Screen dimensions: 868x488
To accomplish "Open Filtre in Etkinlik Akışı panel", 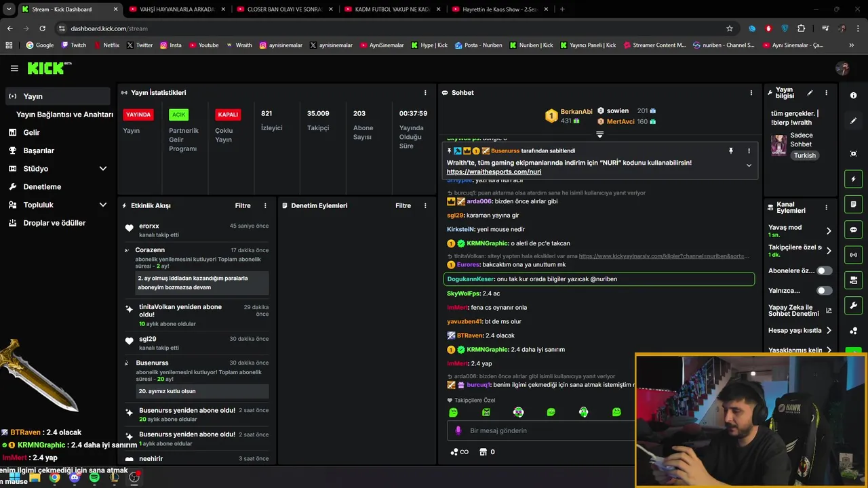I will (243, 205).
